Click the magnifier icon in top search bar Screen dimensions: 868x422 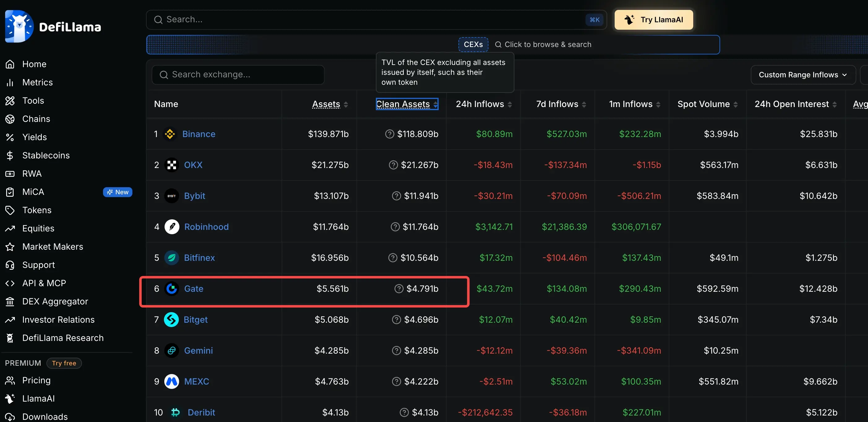click(158, 20)
